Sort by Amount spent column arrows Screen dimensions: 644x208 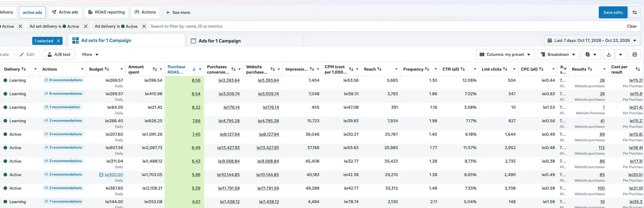(x=155, y=69)
